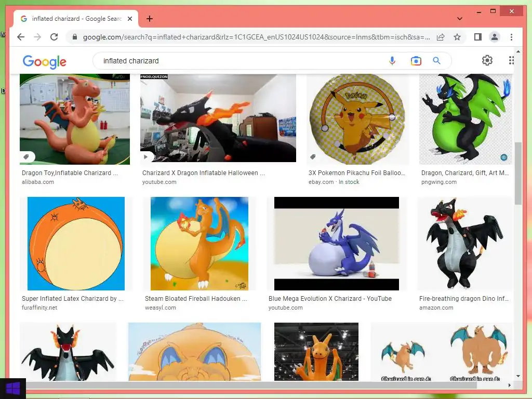Viewport: 532px width, 399px height.
Task: Open Google apps grid
Action: tap(511, 60)
